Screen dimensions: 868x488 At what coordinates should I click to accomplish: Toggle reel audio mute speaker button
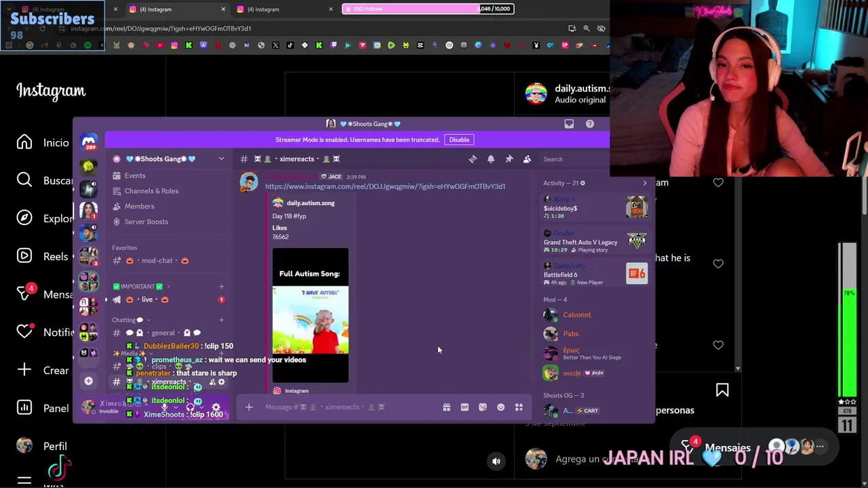[496, 461]
